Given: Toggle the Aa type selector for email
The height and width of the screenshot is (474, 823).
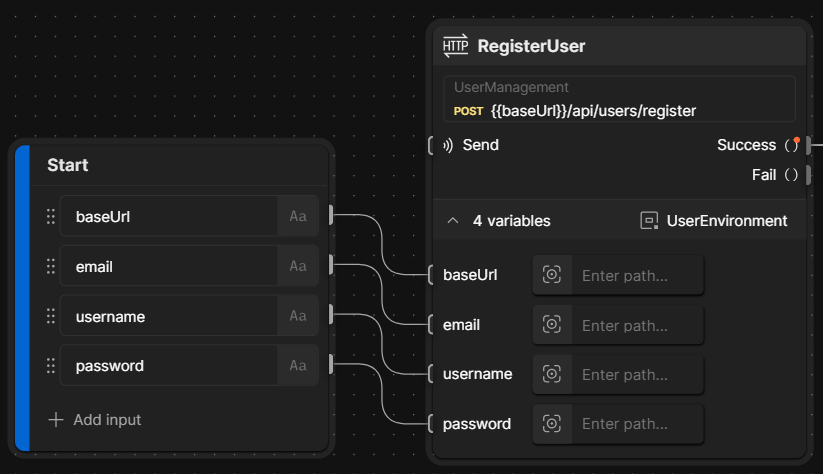Looking at the screenshot, I should tap(298, 266).
